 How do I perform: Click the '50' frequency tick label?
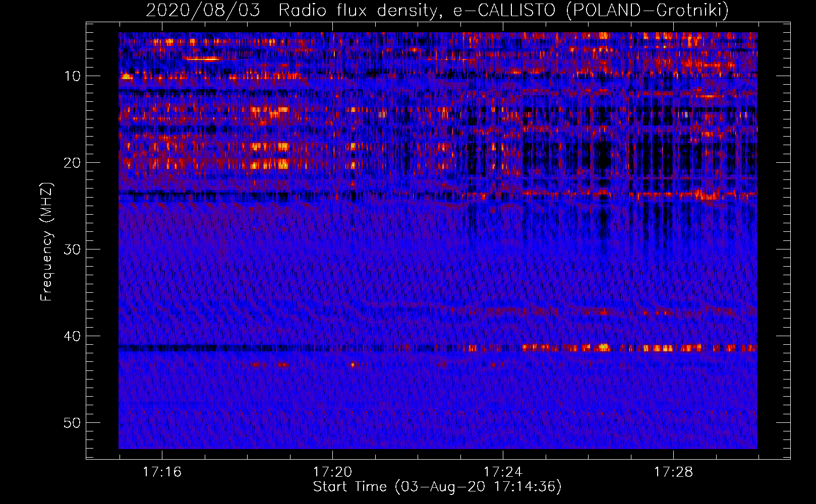(x=73, y=423)
